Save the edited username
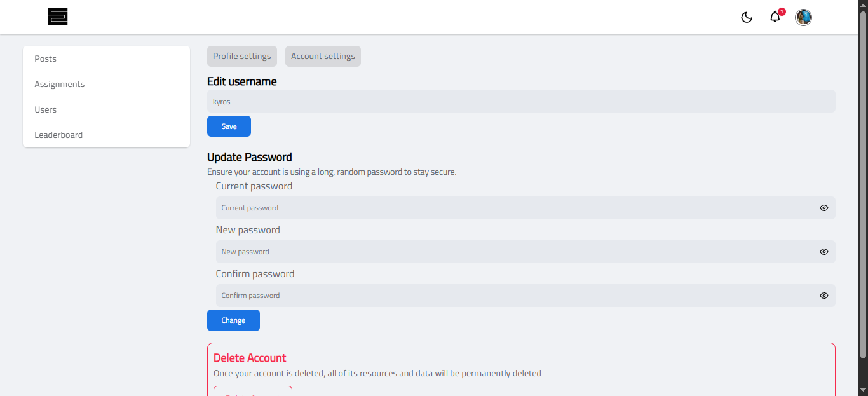 pos(229,126)
